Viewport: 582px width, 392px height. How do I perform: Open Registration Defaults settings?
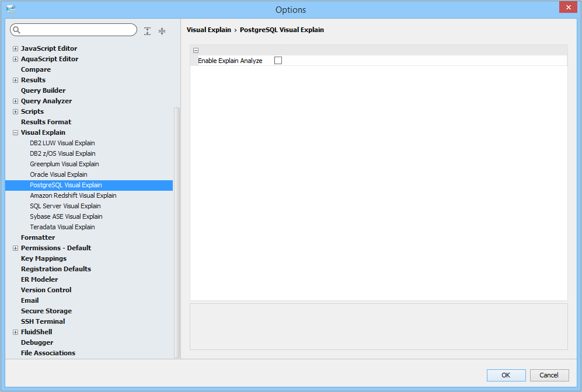[x=56, y=269]
